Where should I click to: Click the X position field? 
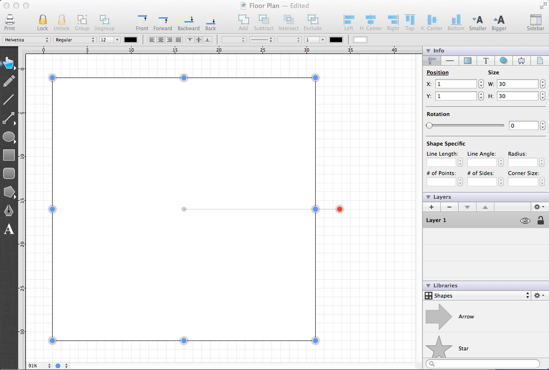[x=456, y=84]
